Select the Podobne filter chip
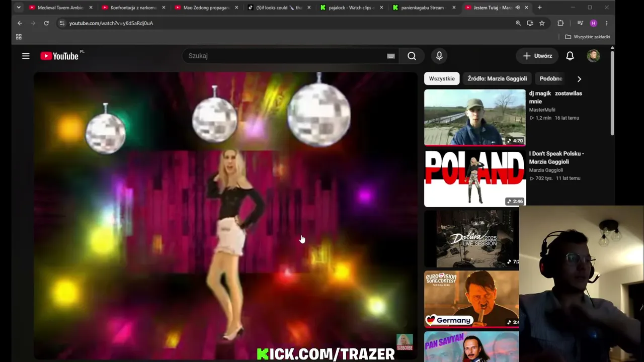Image resolution: width=644 pixels, height=362 pixels. [551, 78]
